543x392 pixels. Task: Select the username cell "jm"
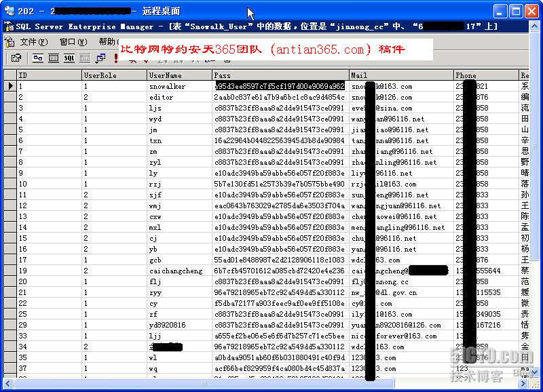pos(179,130)
